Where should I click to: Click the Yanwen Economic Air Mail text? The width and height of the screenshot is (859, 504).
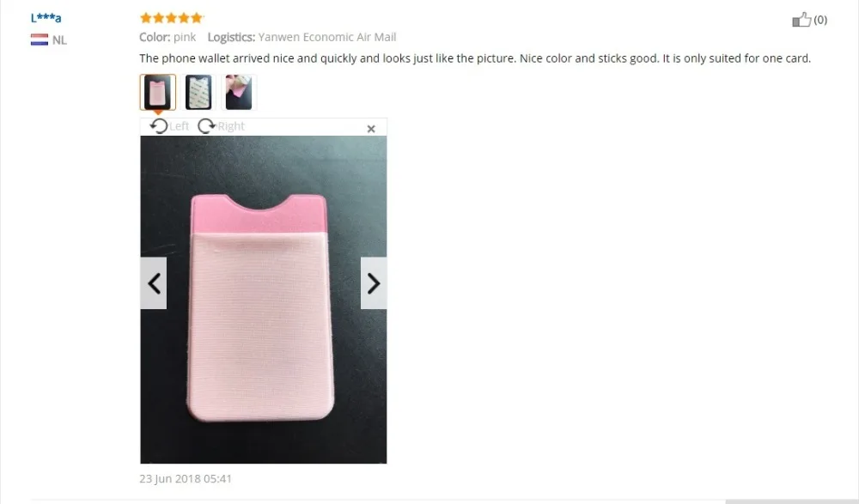327,37
